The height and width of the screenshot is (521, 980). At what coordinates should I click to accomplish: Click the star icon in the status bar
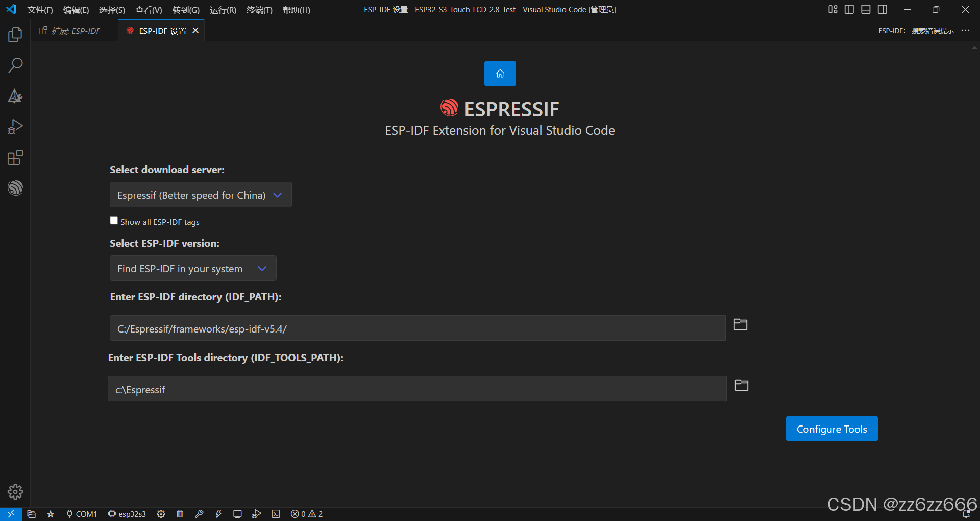(x=51, y=514)
